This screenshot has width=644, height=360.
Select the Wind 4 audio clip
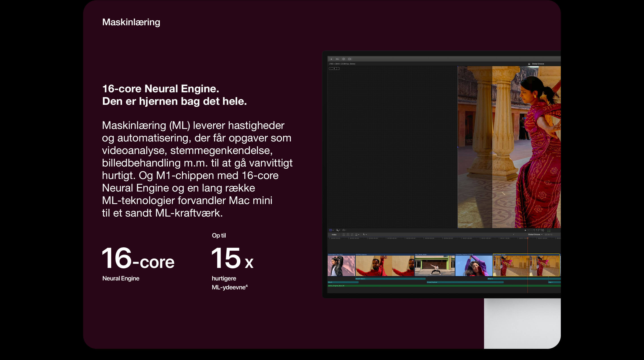point(524,279)
